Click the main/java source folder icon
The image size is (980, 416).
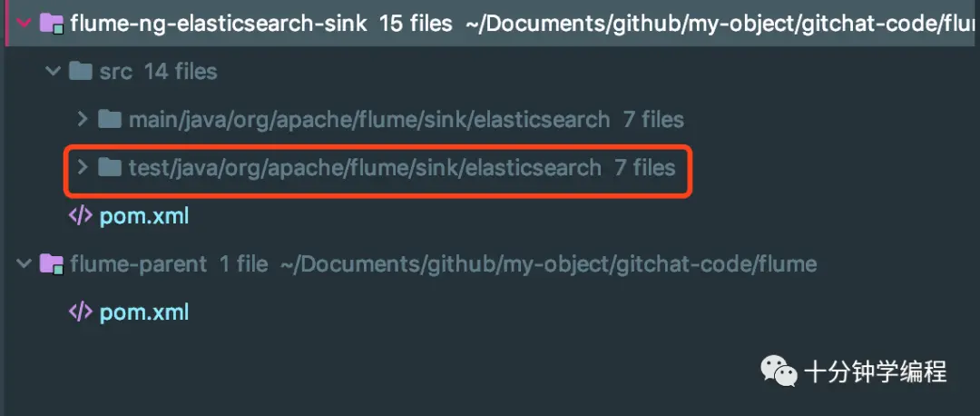coord(110,119)
